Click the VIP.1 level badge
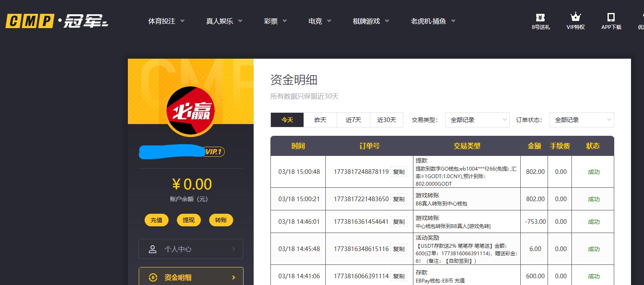 [x=213, y=152]
